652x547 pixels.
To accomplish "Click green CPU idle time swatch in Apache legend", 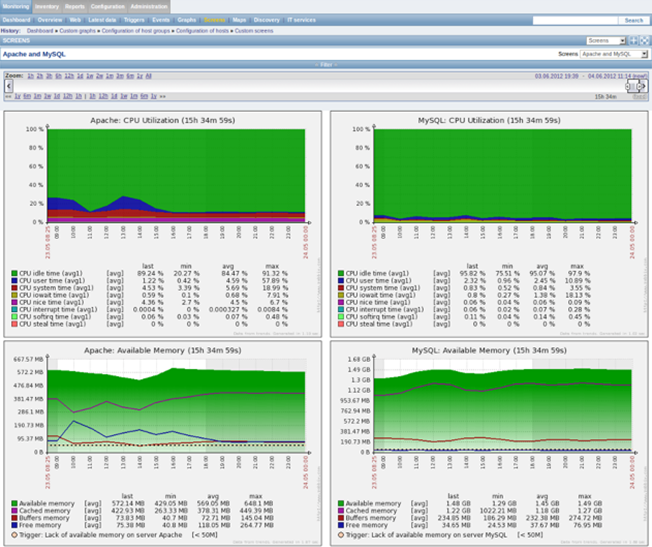I will (x=14, y=273).
